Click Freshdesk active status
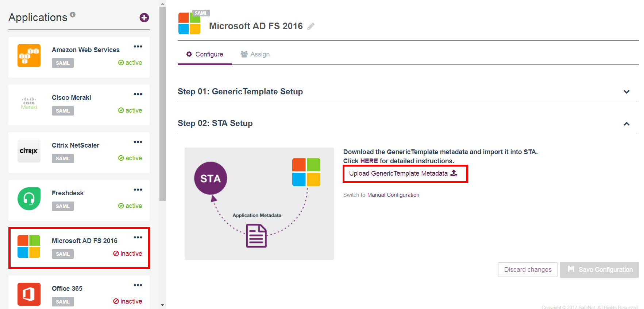The image size is (644, 309). tap(130, 206)
